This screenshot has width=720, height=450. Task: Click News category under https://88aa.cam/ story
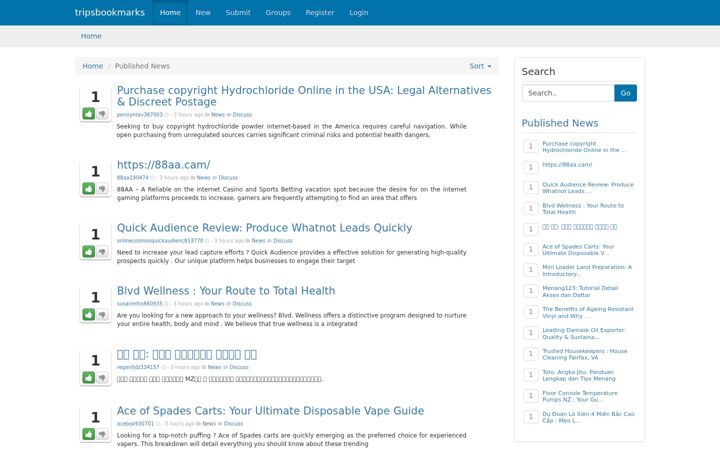tap(203, 178)
